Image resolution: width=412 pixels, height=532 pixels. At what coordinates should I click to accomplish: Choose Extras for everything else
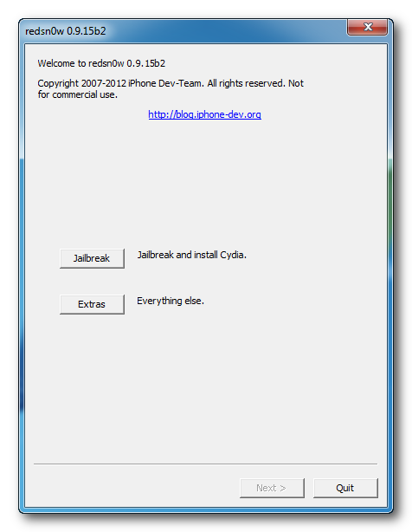coord(92,304)
